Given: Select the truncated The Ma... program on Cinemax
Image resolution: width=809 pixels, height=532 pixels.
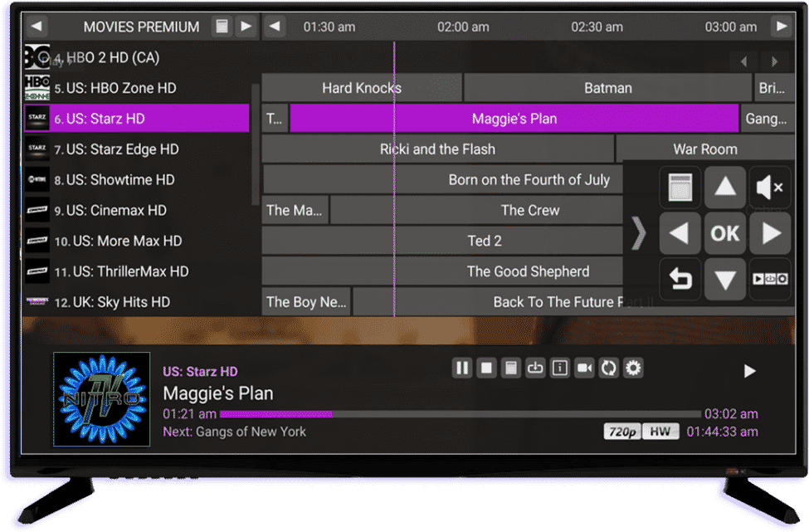Looking at the screenshot, I should coord(295,210).
